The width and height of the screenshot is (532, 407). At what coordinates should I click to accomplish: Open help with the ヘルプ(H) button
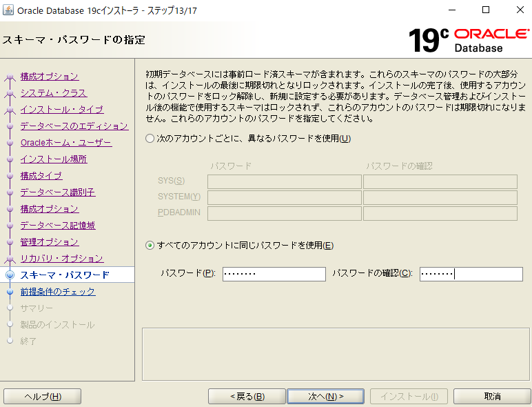(x=43, y=396)
